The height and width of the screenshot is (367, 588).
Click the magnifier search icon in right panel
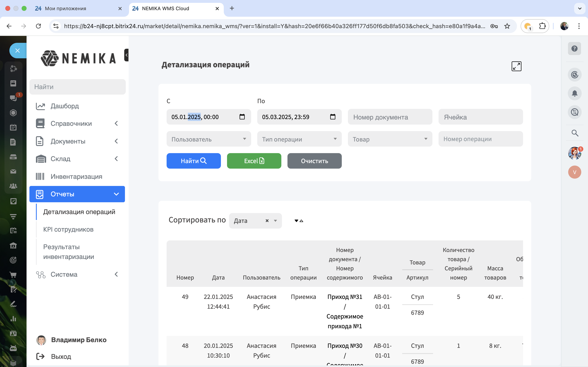coord(575,133)
